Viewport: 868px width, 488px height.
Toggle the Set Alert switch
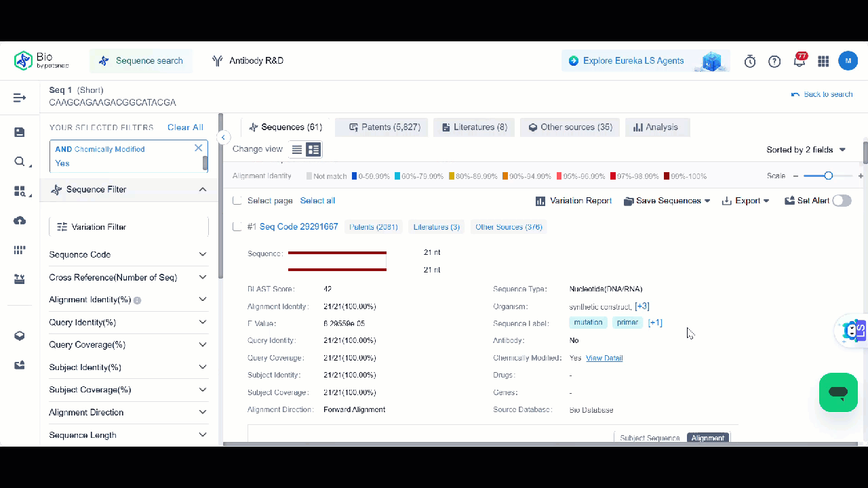tap(842, 201)
